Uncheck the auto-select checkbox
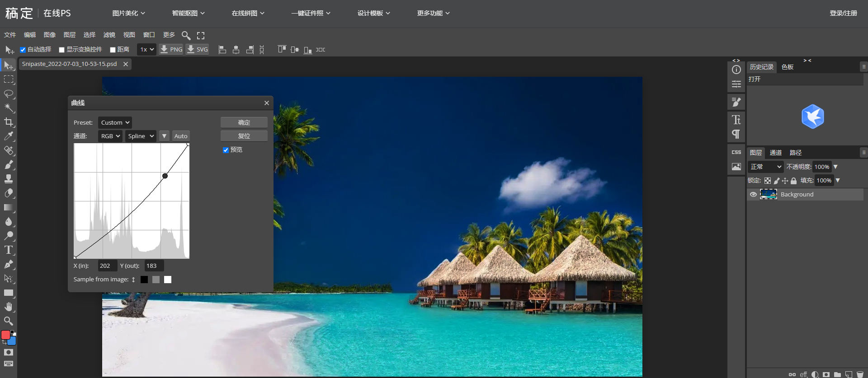This screenshot has width=868, height=378. tap(23, 50)
